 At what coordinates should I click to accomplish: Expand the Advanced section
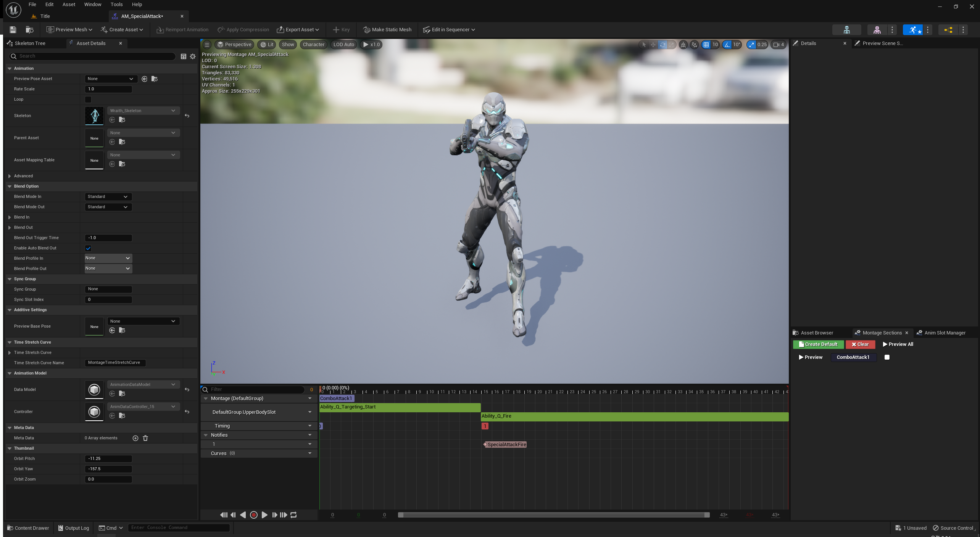click(x=10, y=176)
